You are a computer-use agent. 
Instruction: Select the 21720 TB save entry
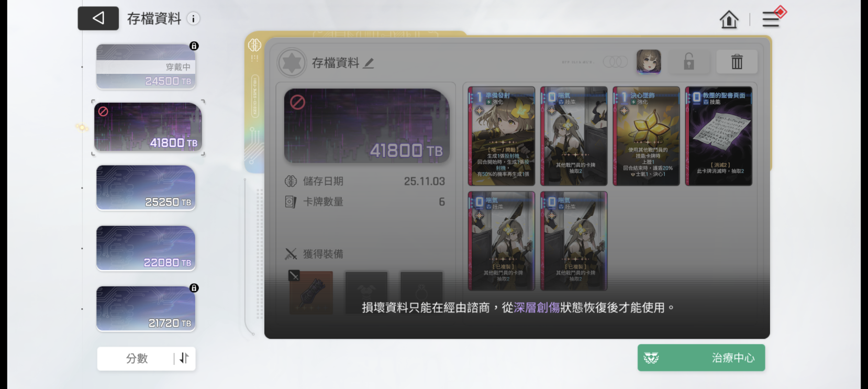[146, 309]
